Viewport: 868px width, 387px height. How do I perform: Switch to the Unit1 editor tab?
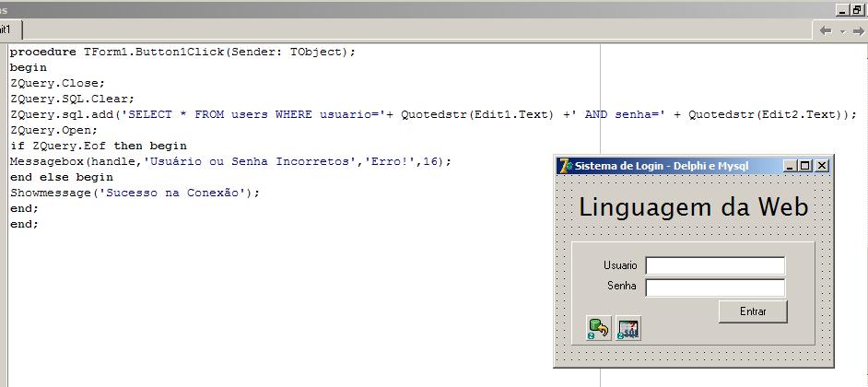click(8, 29)
